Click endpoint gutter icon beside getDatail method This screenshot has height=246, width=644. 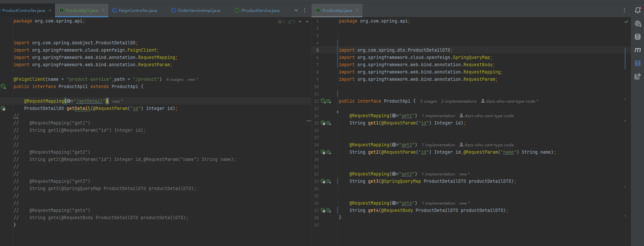pyautogui.click(x=3, y=108)
